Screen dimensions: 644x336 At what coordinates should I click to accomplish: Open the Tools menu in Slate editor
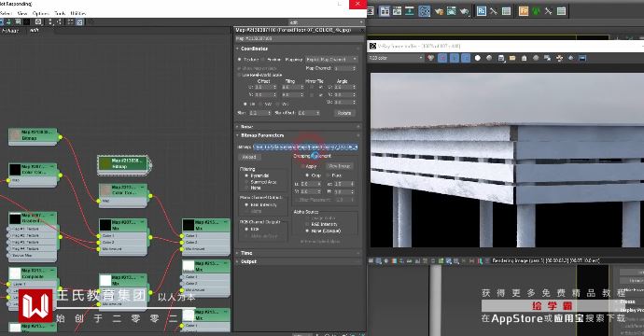(60, 14)
